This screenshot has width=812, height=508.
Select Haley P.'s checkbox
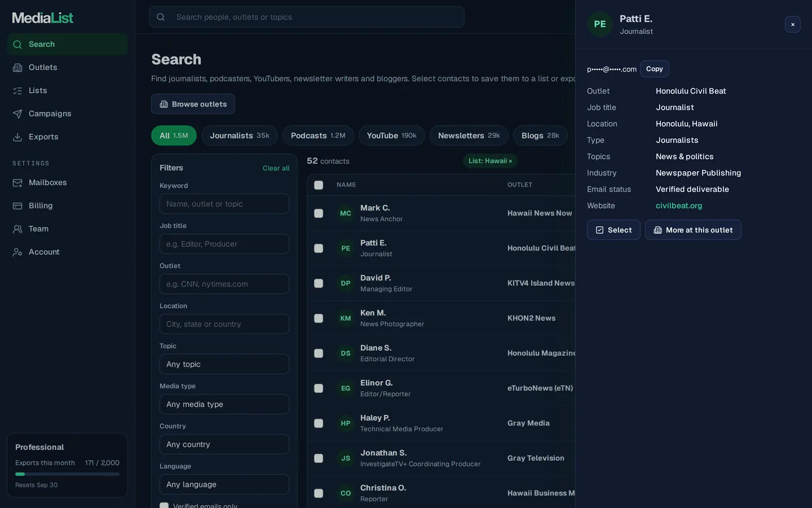pos(319,423)
